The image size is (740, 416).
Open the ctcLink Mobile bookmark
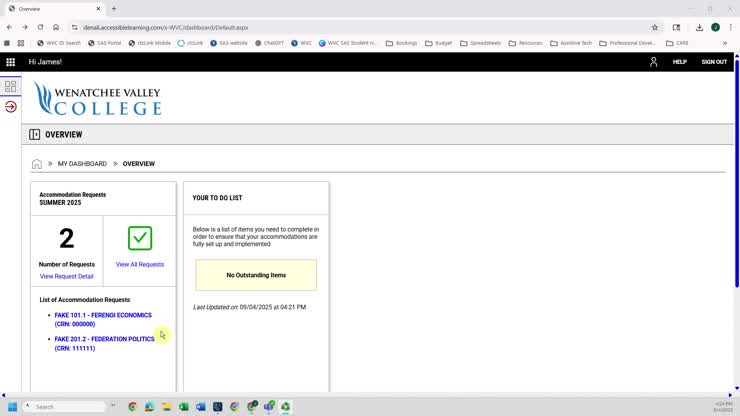(x=150, y=43)
